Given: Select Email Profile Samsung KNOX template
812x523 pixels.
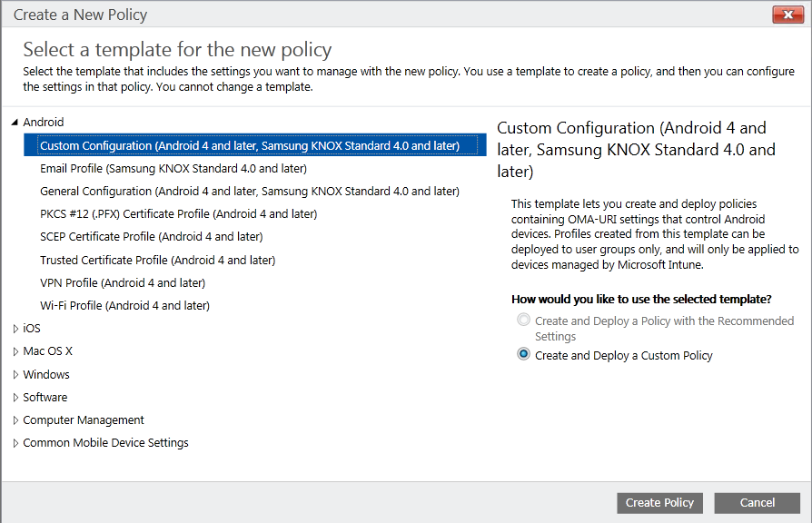Looking at the screenshot, I should coord(173,168).
